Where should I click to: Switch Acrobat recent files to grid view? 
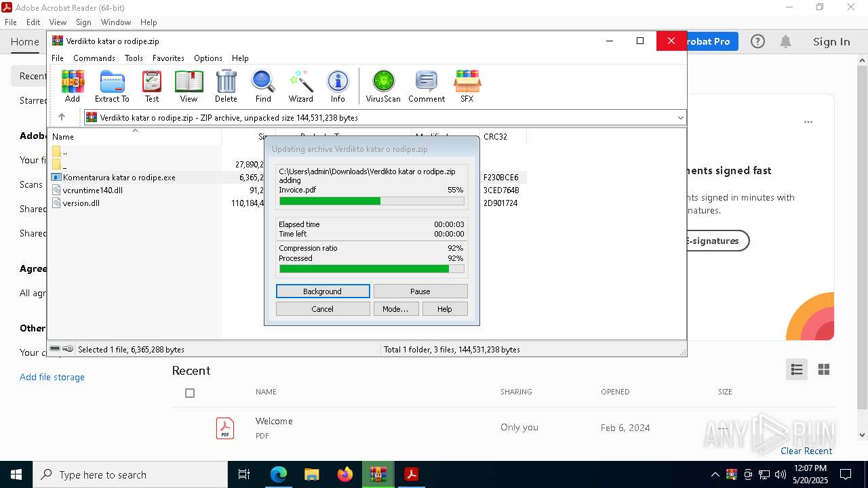pos(824,369)
